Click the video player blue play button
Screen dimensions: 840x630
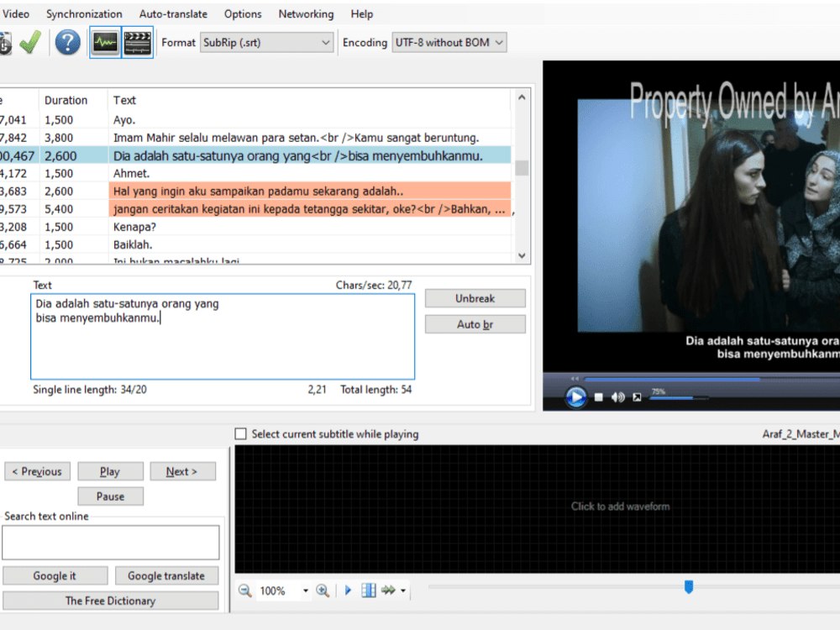point(576,397)
